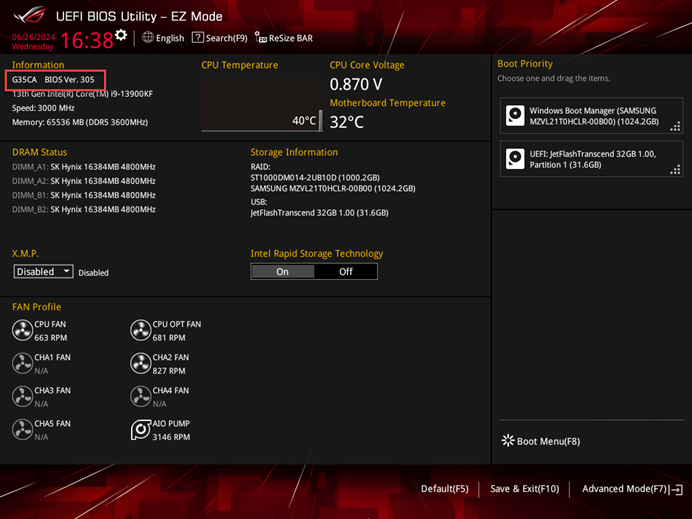
Task: Select Windows Boot Manager boot entry
Action: pos(591,116)
